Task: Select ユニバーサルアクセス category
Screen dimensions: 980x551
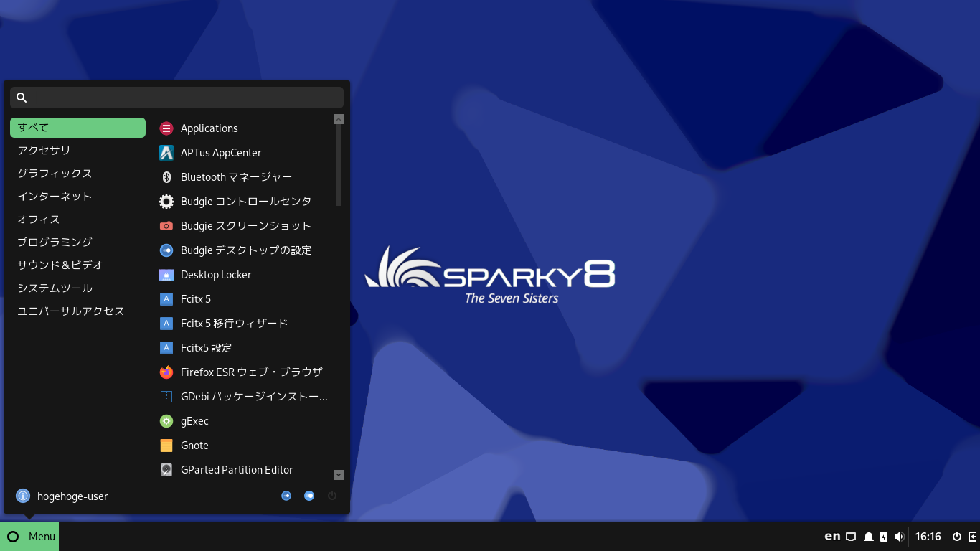Action: click(77, 311)
